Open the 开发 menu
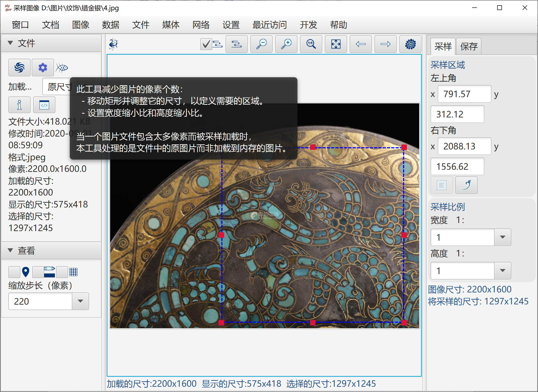This screenshot has height=392, width=538. (x=308, y=25)
